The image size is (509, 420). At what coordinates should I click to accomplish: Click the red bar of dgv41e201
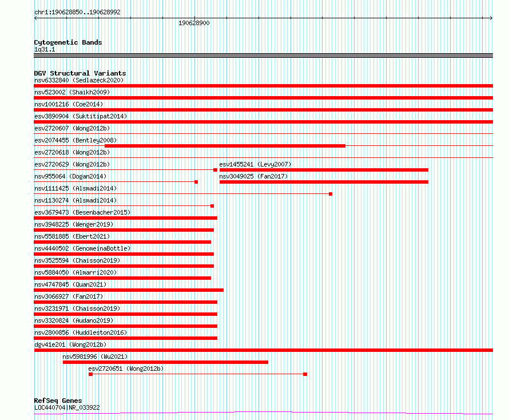[263, 350]
